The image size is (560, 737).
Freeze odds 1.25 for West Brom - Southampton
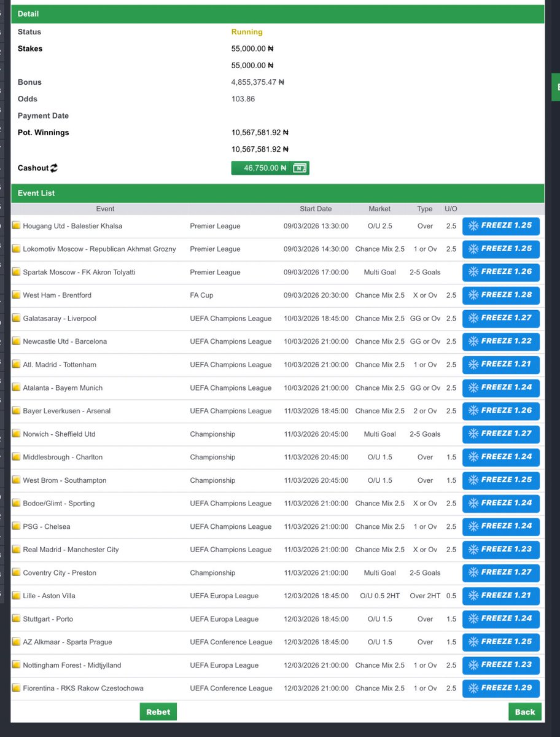tap(501, 480)
